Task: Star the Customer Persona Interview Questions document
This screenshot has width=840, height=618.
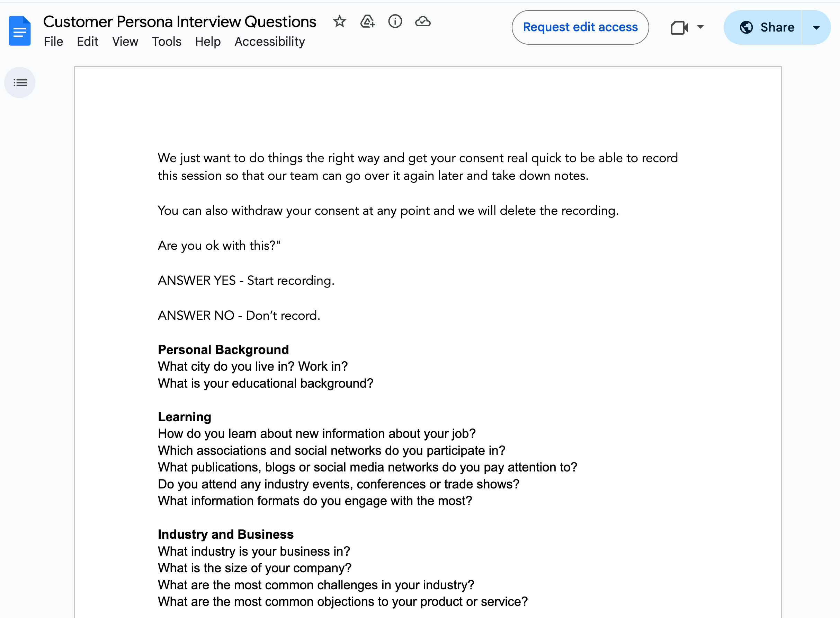Action: tap(339, 22)
